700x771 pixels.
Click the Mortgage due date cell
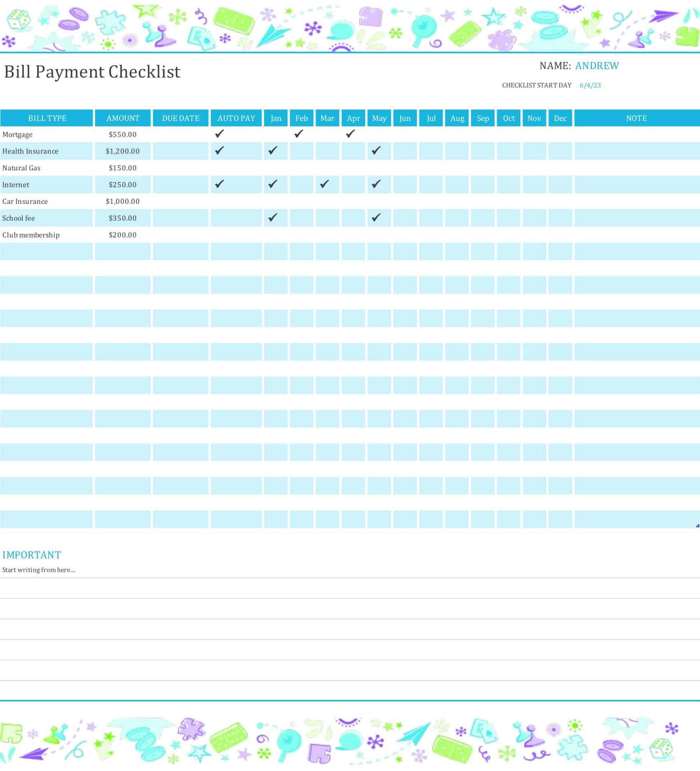(181, 134)
